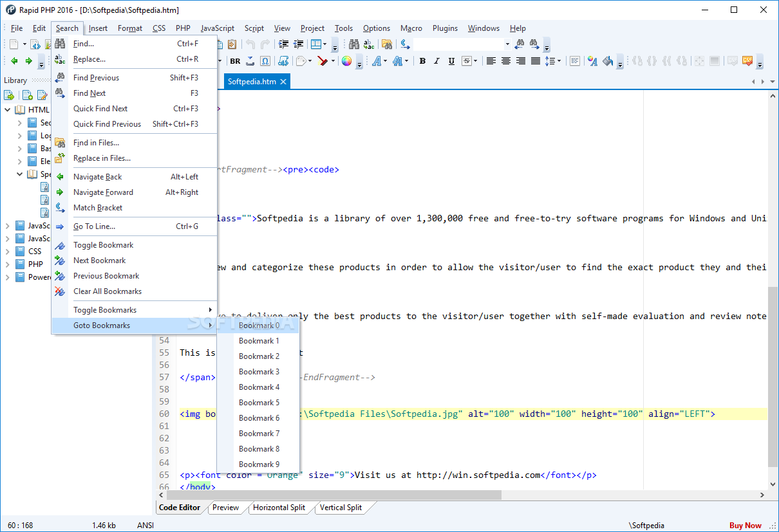This screenshot has width=779, height=532.
Task: Apply Italic formatting
Action: click(x=436, y=61)
